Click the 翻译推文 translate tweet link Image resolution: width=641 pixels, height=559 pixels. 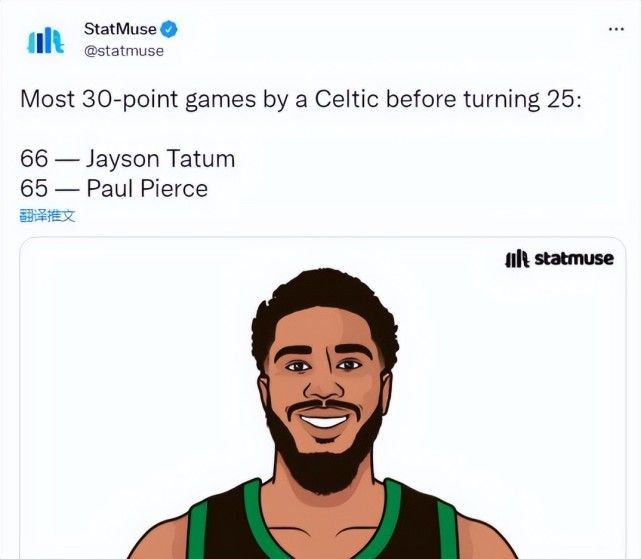tap(47, 216)
